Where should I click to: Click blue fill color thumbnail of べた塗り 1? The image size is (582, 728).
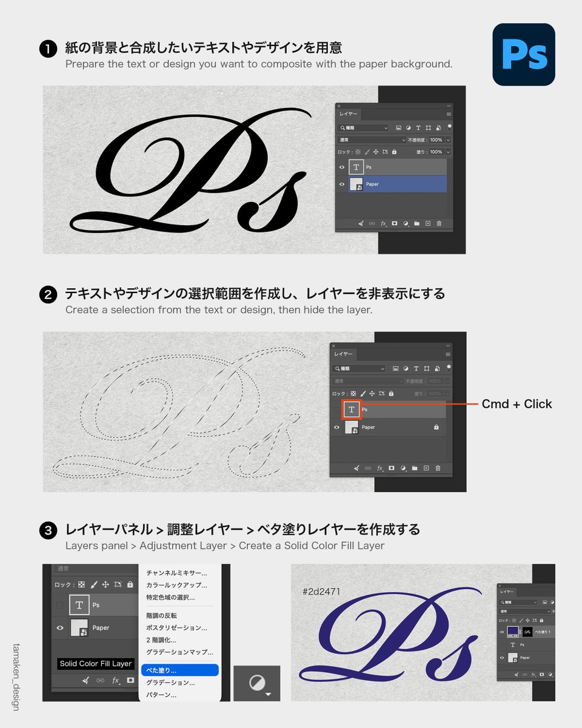tap(513, 632)
